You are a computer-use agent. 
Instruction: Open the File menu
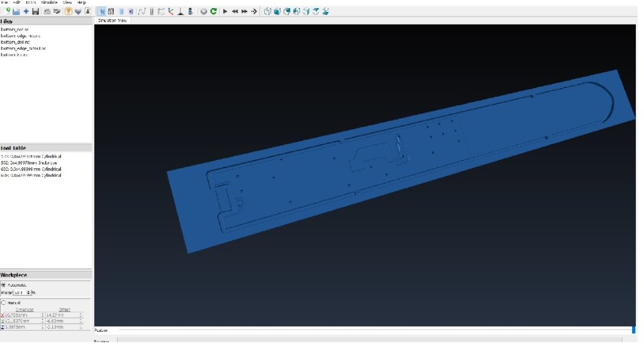[x=4, y=3]
